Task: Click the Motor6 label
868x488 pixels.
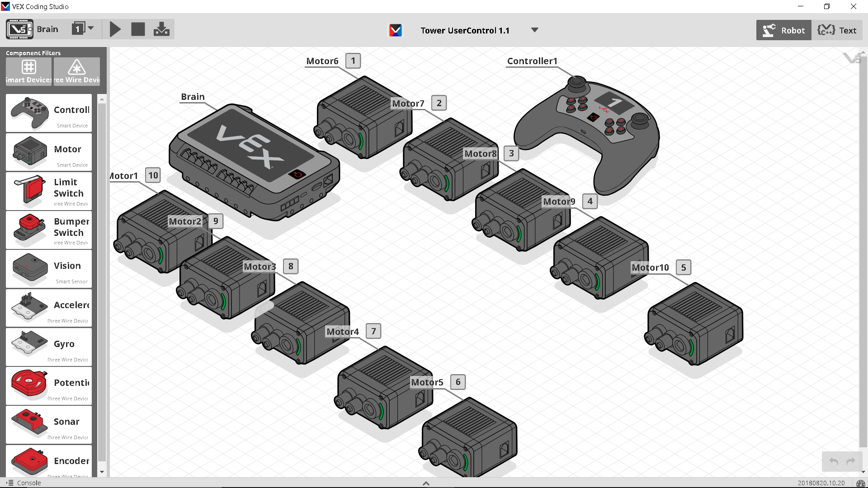Action: [x=322, y=61]
